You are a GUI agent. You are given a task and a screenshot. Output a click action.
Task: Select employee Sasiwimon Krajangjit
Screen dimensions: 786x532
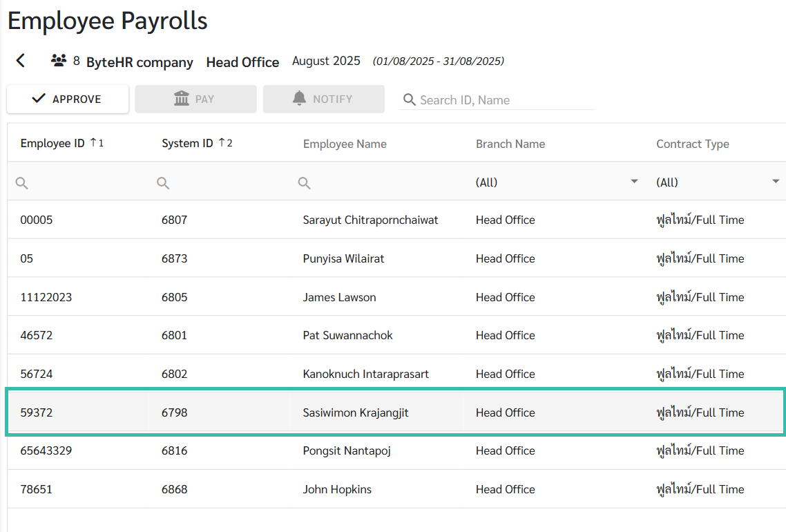[x=356, y=412]
